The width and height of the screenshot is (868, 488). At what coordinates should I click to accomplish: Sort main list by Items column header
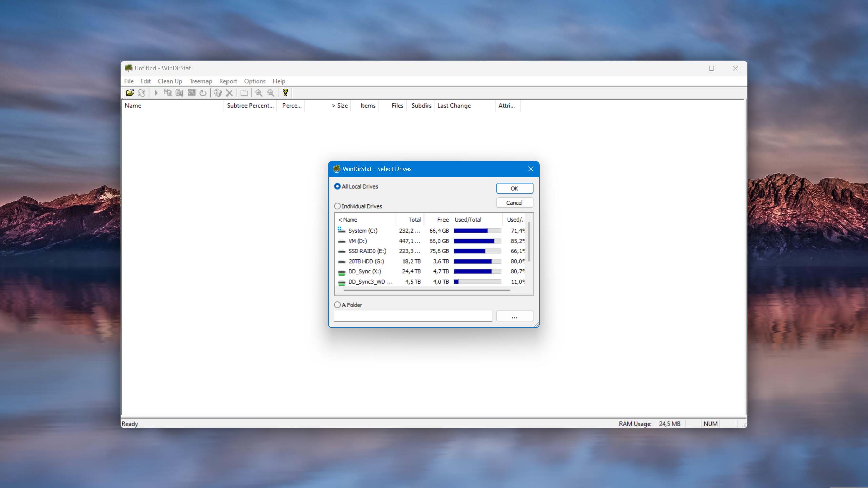point(364,106)
